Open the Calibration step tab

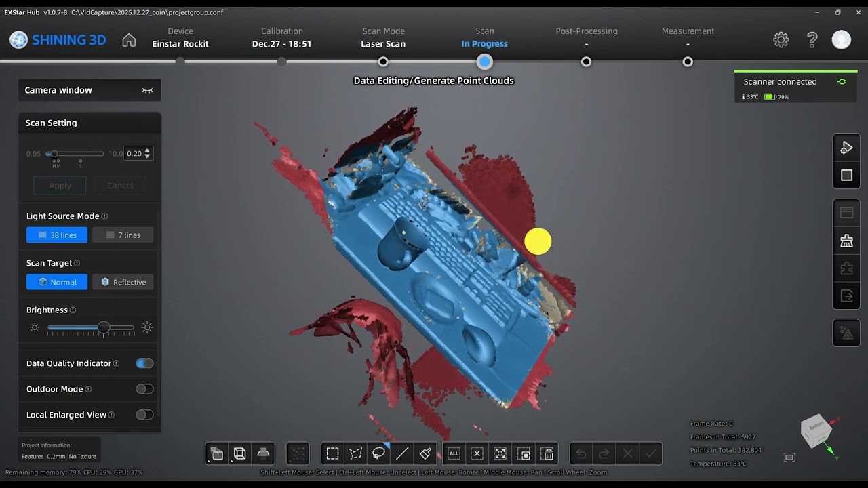[282, 37]
